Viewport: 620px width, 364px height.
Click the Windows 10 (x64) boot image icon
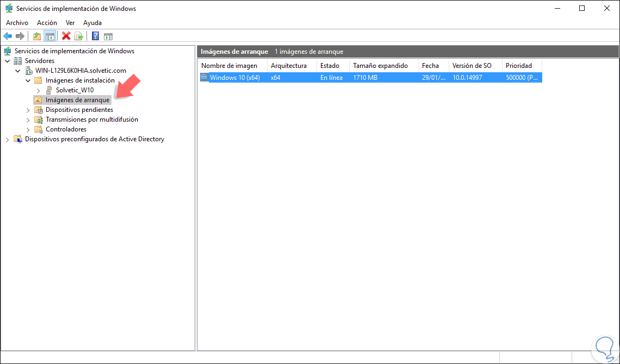[204, 77]
